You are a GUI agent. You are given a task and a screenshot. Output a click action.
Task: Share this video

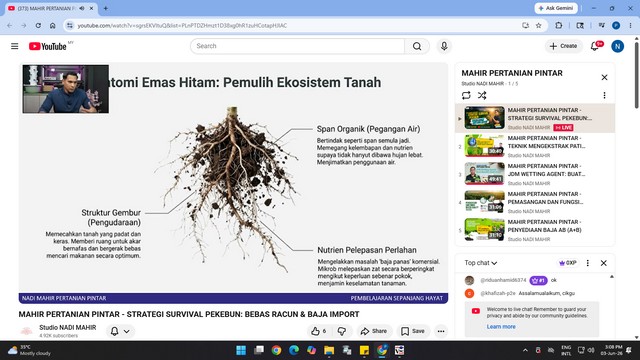[x=374, y=331]
